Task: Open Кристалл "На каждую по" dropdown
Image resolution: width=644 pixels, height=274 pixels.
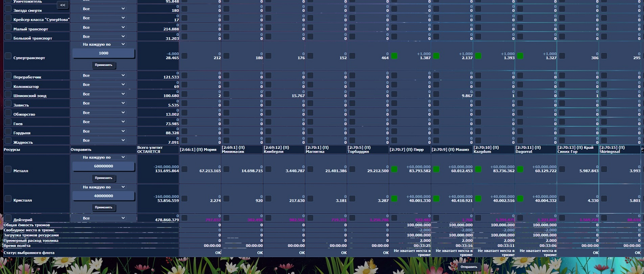Action: (104, 187)
